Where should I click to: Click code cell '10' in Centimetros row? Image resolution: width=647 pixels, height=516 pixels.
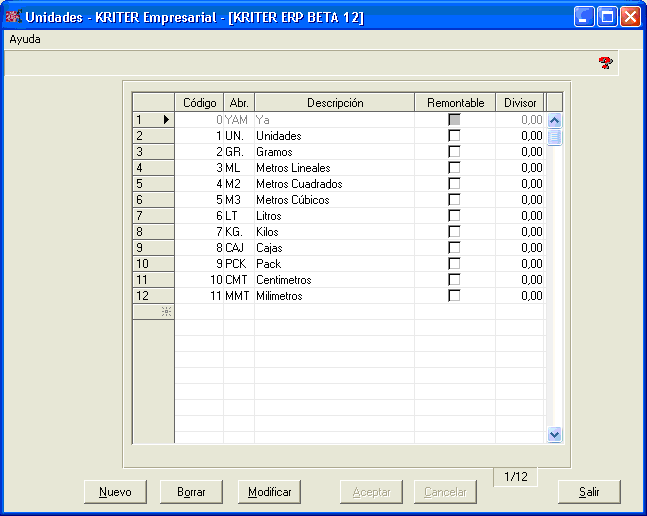199,280
